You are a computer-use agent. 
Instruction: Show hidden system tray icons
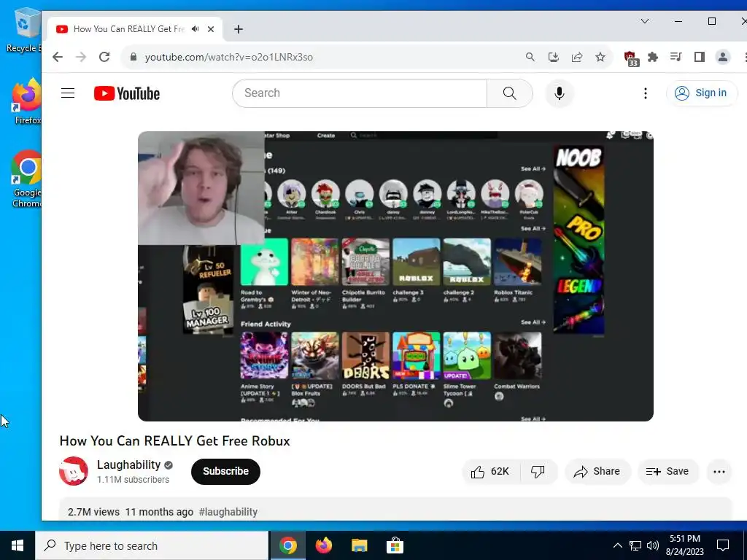point(617,545)
